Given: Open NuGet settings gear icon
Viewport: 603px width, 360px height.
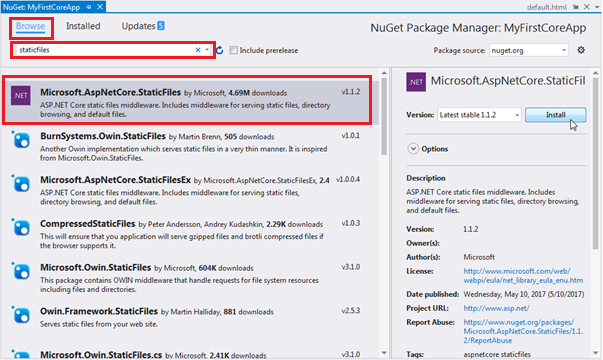Looking at the screenshot, I should click(581, 50).
